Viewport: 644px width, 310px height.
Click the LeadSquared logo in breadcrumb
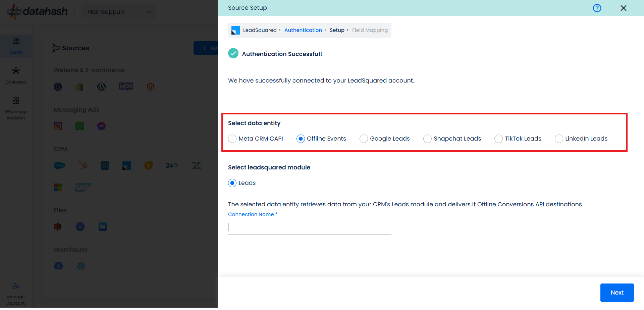point(236,31)
